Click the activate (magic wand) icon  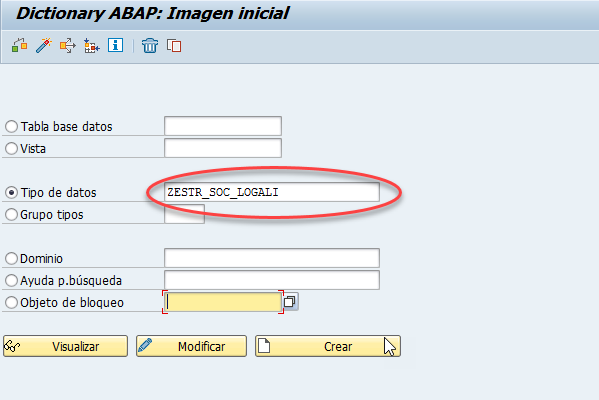tap(44, 46)
